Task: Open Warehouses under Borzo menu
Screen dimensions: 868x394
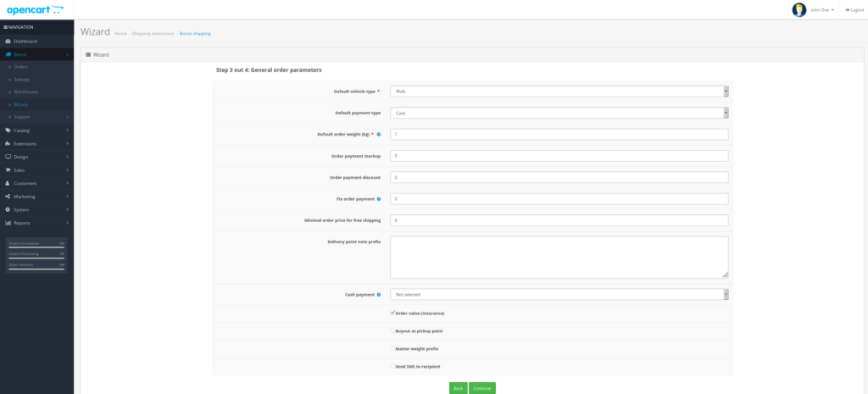Action: click(x=26, y=92)
